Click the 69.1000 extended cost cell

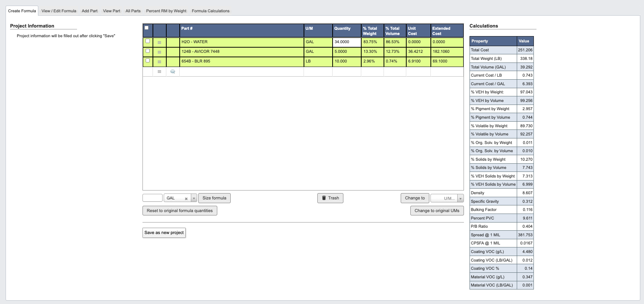click(447, 61)
